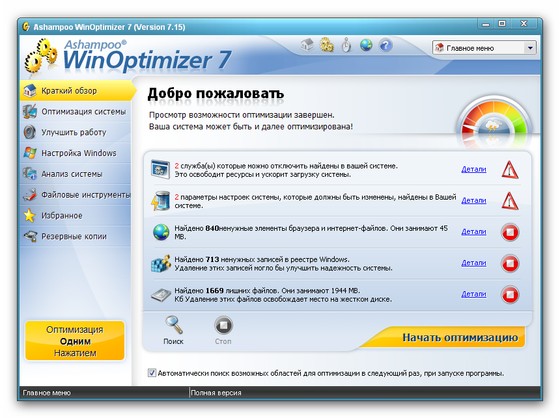
Task: Open Резервные копии in the sidebar
Action: [76, 236]
